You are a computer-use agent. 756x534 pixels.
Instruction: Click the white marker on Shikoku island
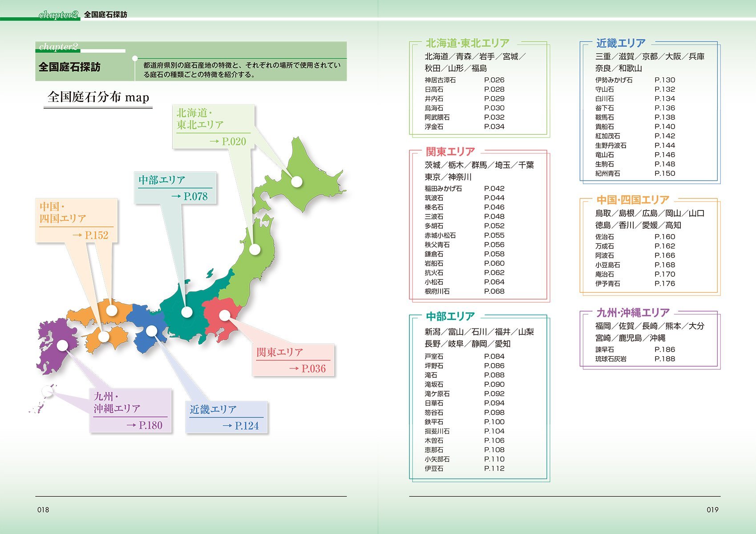click(104, 337)
